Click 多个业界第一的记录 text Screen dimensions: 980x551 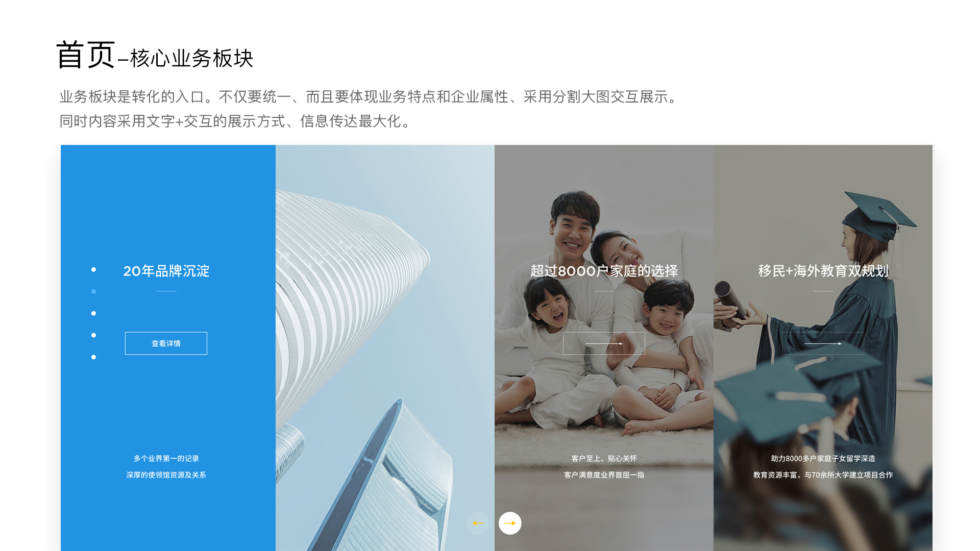166,459
